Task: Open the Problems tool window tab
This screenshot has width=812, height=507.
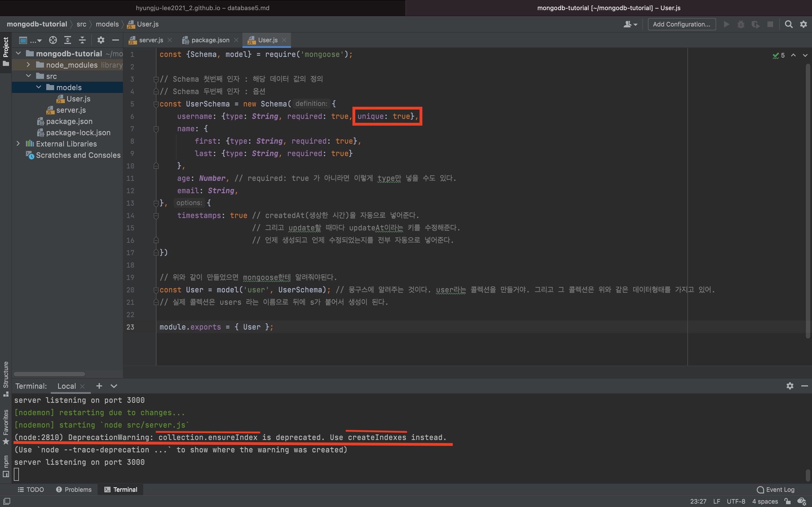Action: (74, 490)
